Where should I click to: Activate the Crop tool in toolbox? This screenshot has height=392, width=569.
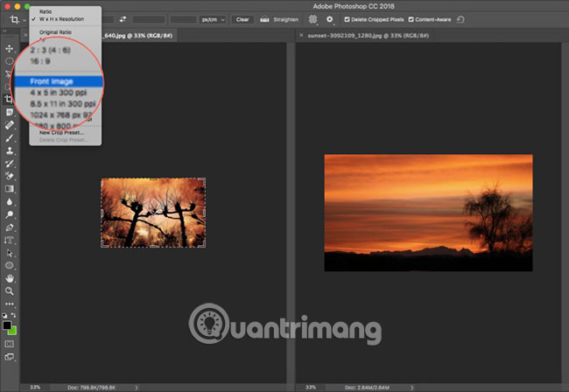[x=9, y=99]
